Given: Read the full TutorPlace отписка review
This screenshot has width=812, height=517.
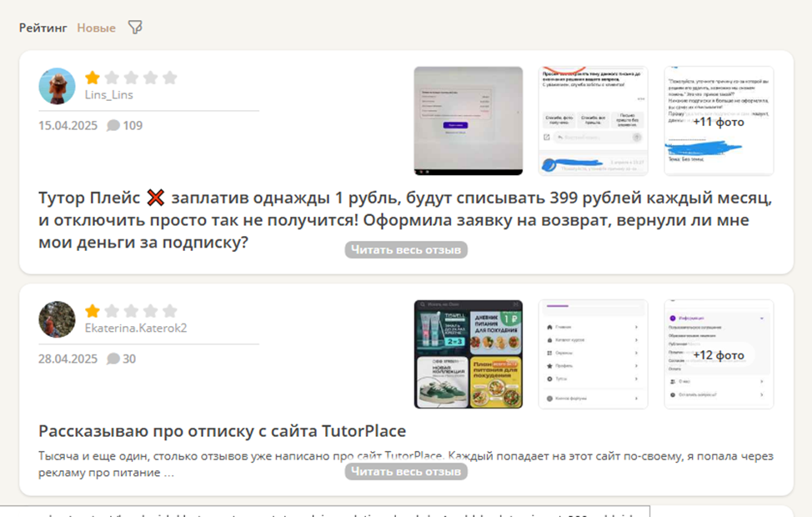Looking at the screenshot, I should pyautogui.click(x=406, y=471).
